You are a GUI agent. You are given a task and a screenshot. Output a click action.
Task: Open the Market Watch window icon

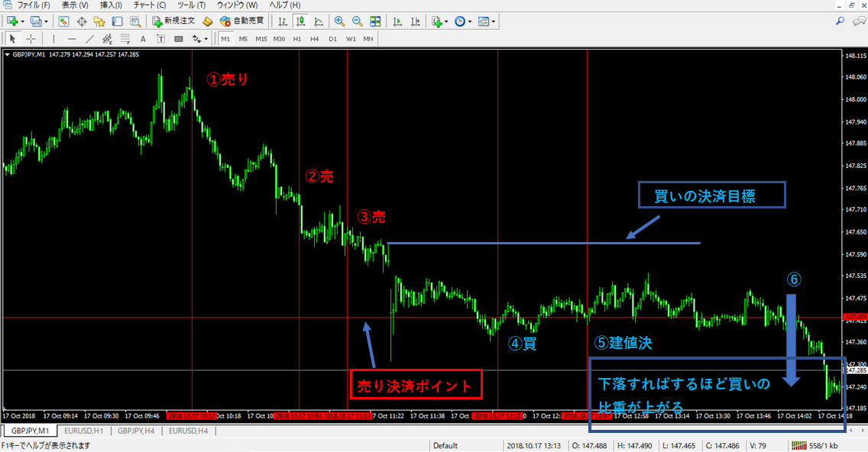[63, 21]
